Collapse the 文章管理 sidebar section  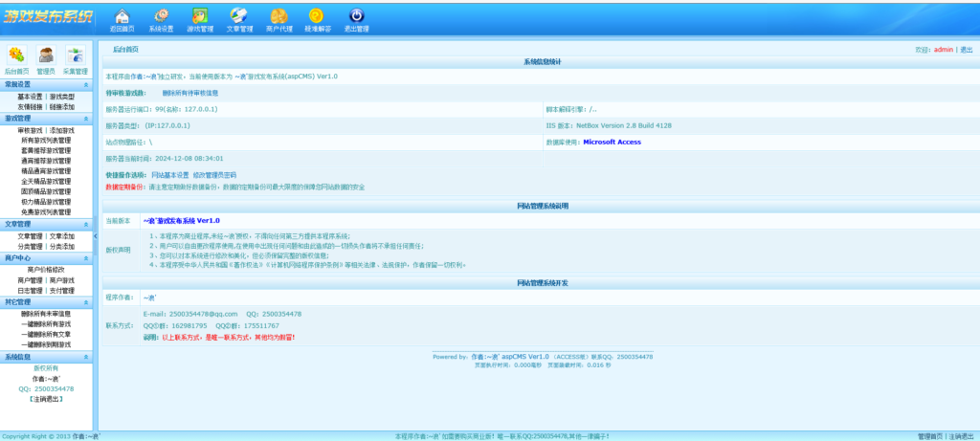[x=85, y=224]
